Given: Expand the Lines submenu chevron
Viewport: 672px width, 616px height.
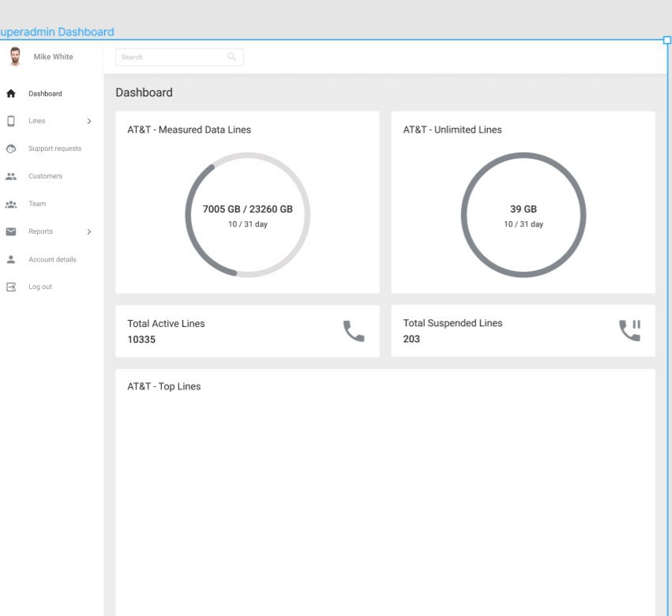Looking at the screenshot, I should [89, 122].
